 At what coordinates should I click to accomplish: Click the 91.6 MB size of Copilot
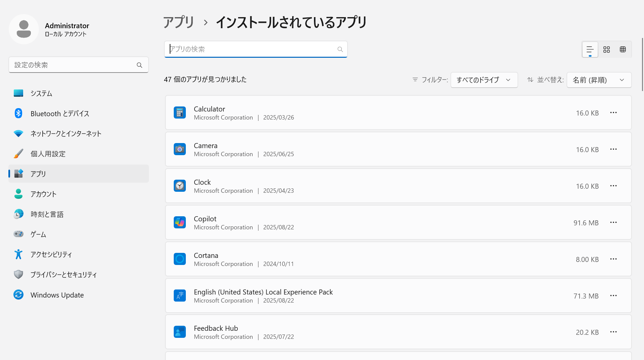(x=586, y=223)
